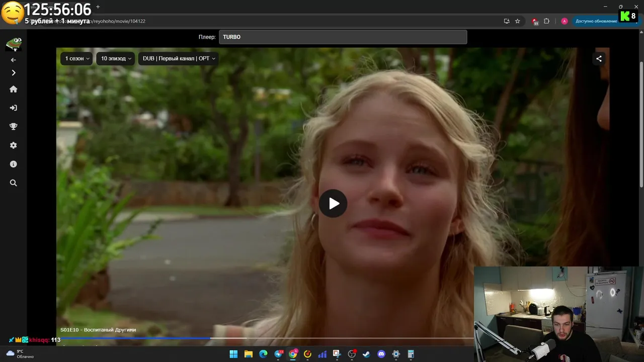This screenshot has width=644, height=362.
Task: Open the Windows Start menu
Action: pos(233,354)
